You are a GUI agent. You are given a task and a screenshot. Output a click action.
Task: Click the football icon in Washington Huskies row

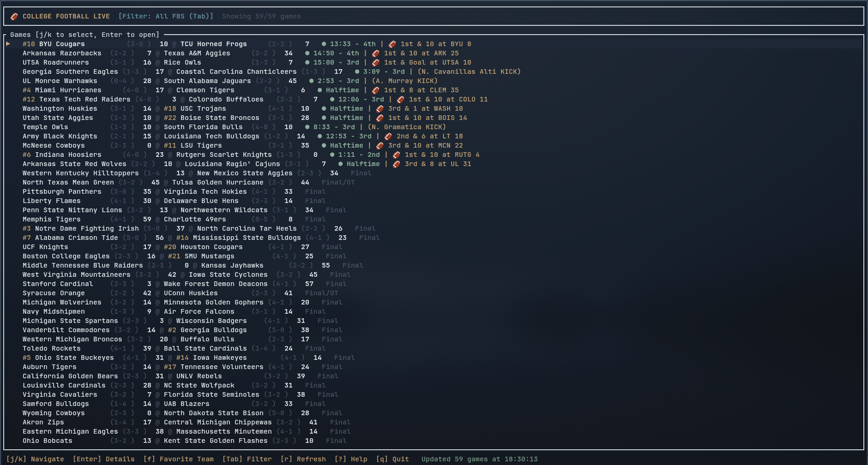[380, 109]
